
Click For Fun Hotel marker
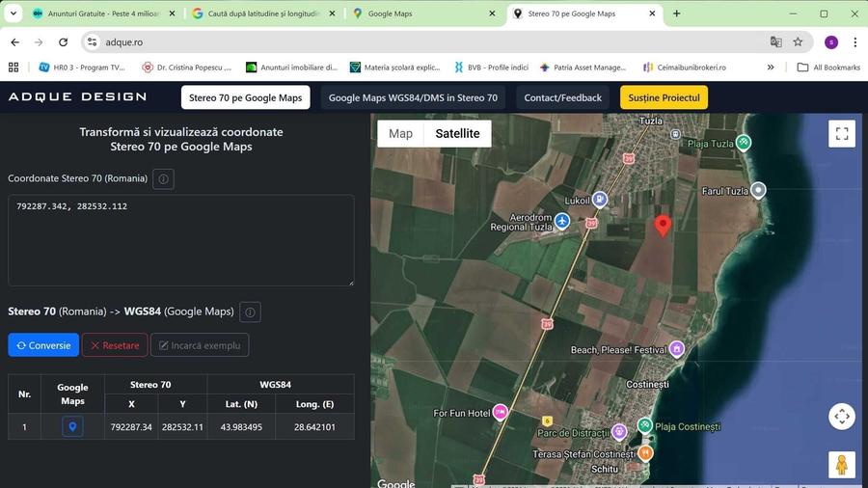pyautogui.click(x=501, y=412)
